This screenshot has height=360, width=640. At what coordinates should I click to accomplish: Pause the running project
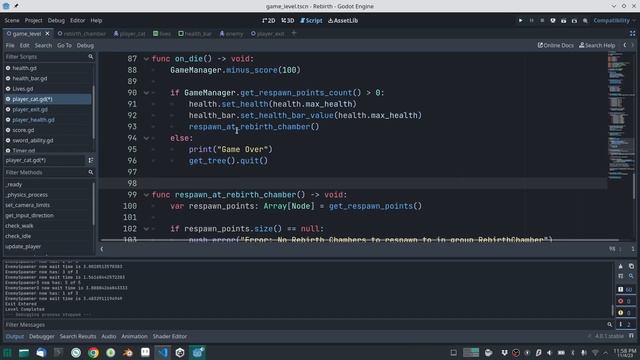[531, 20]
